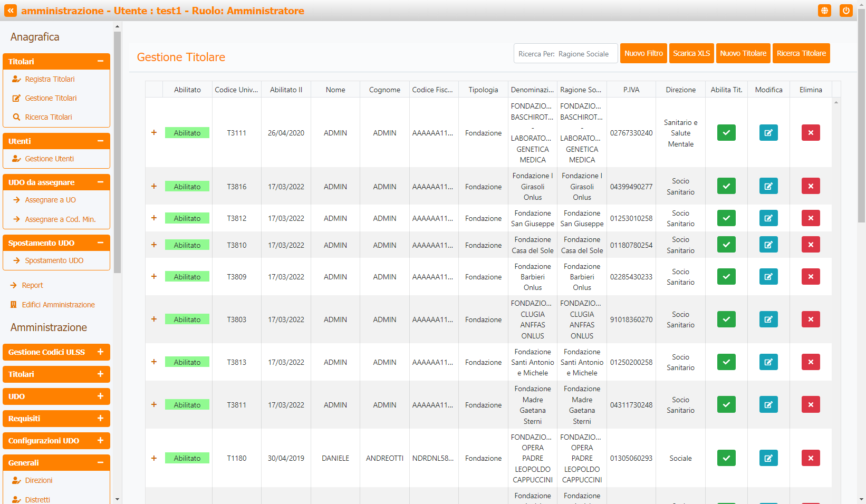Click the Nuovo Filtro button
This screenshot has width=866, height=504.
643,53
